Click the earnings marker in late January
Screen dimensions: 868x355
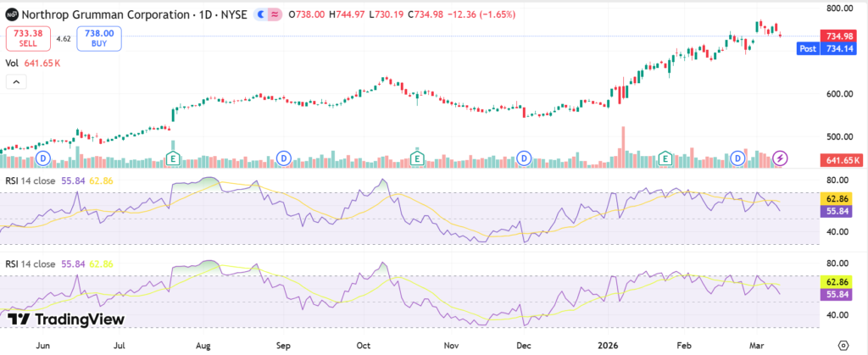[x=666, y=158]
